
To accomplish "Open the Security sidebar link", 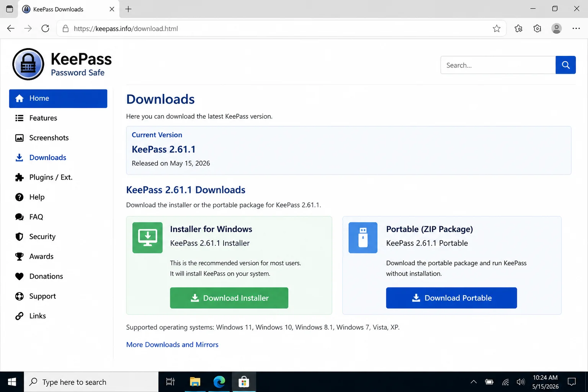I will click(58, 237).
